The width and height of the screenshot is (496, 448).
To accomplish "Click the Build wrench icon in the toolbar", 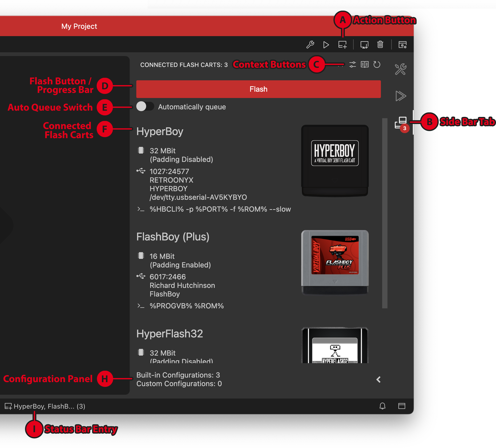I will point(310,45).
